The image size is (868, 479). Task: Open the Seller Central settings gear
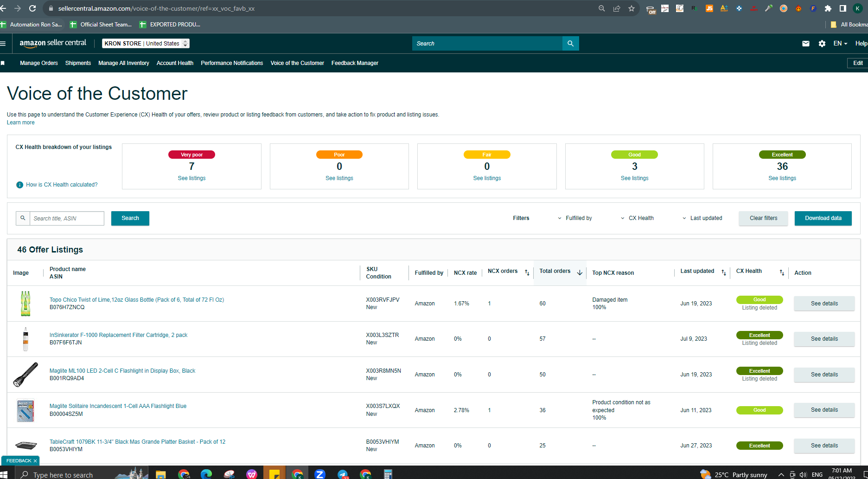pyautogui.click(x=822, y=44)
